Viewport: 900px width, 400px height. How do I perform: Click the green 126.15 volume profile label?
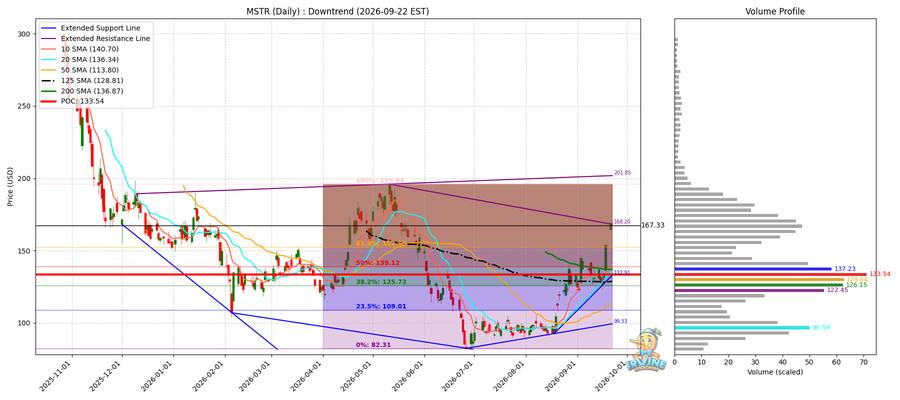coord(856,285)
